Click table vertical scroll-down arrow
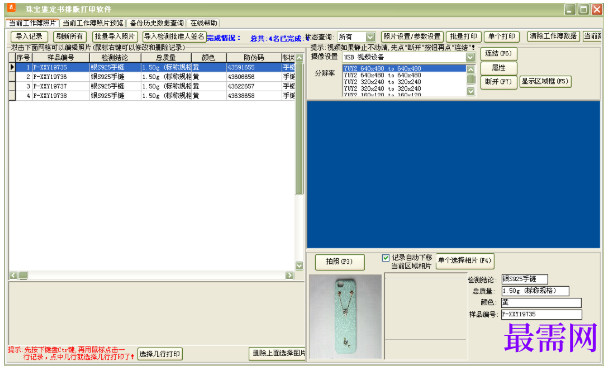616x369 pixels. click(x=300, y=266)
